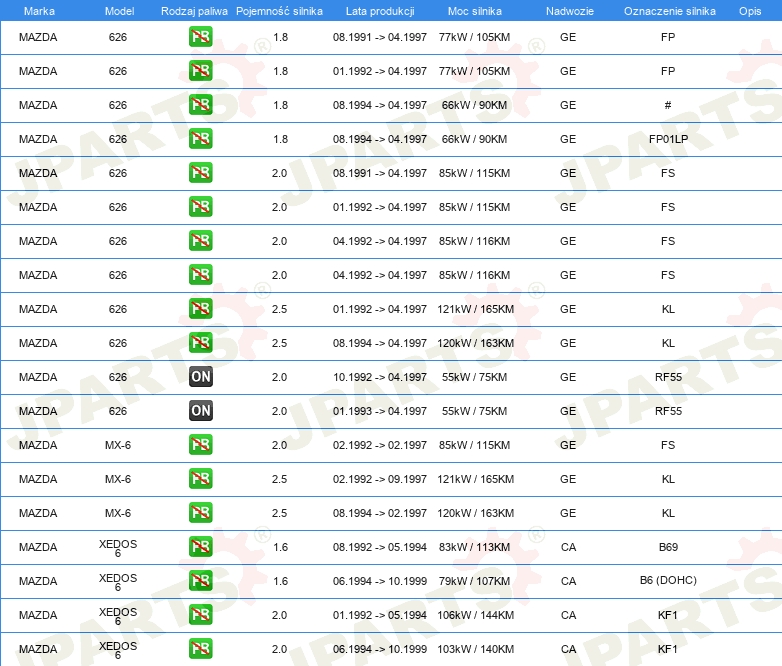Select the '103kW / 140KM' power cell
782x666 pixels.
(475, 649)
